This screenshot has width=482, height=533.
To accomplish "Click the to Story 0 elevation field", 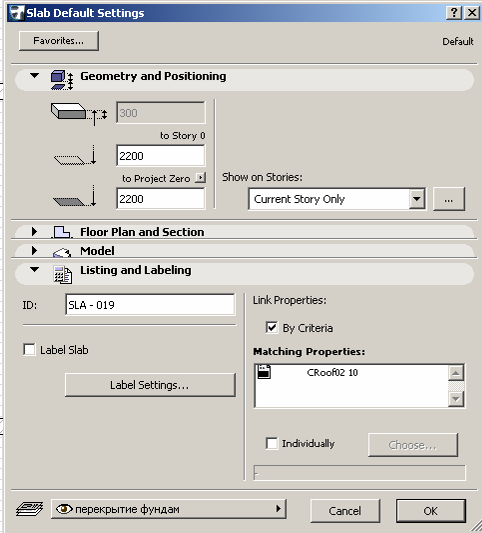I will (x=161, y=156).
